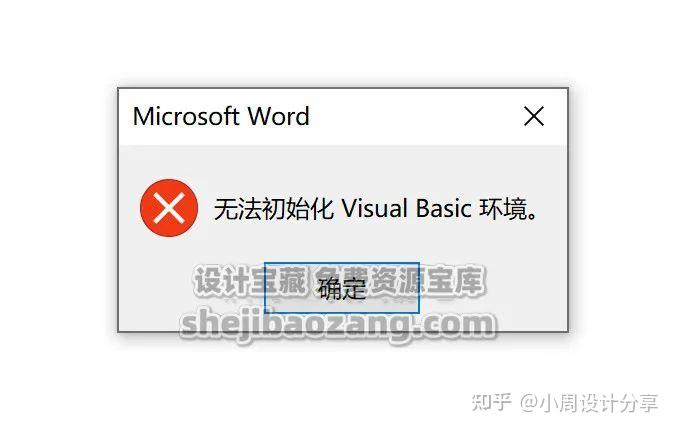Screen dimensions: 675x430
Task: Click the word Word in the title
Action: point(279,116)
